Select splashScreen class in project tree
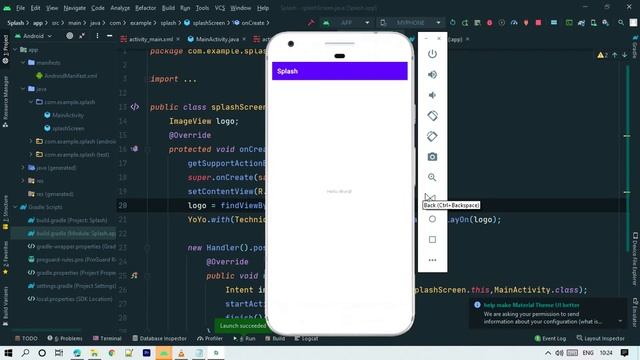The image size is (640, 360). 64,128
